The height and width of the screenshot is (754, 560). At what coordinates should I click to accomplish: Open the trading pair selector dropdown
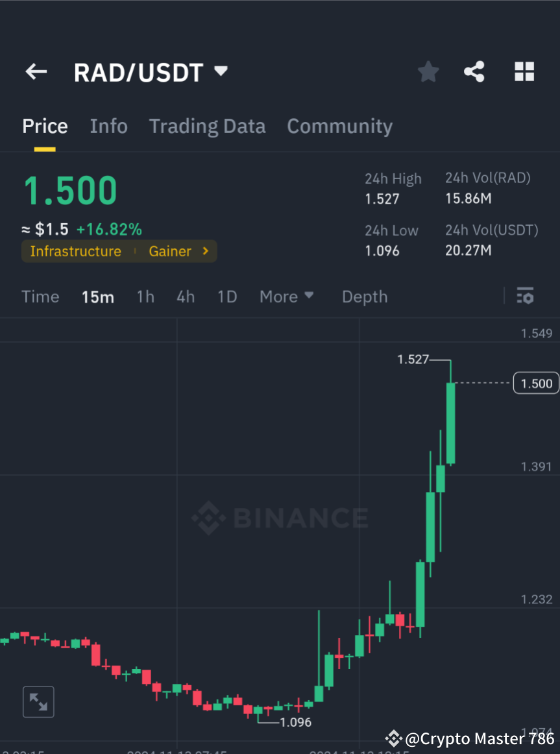221,71
